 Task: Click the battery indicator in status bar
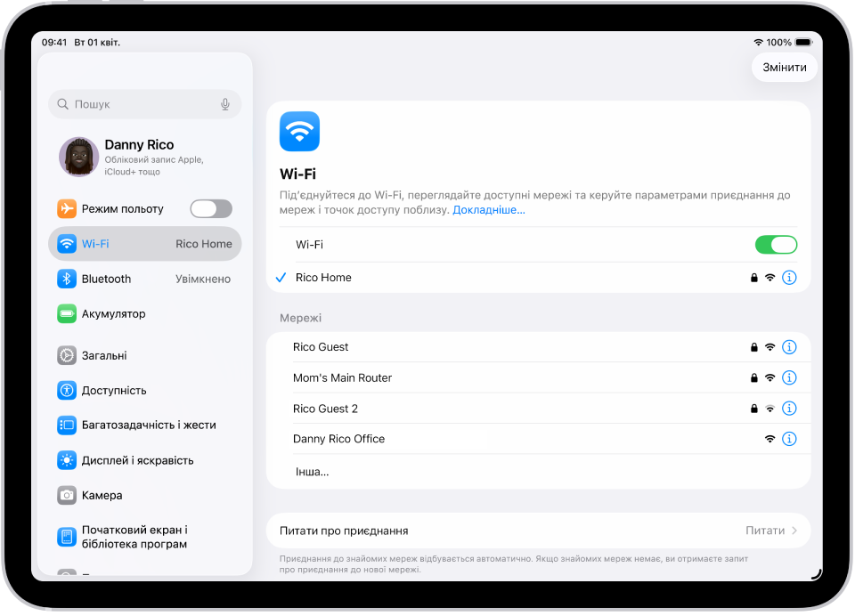803,42
